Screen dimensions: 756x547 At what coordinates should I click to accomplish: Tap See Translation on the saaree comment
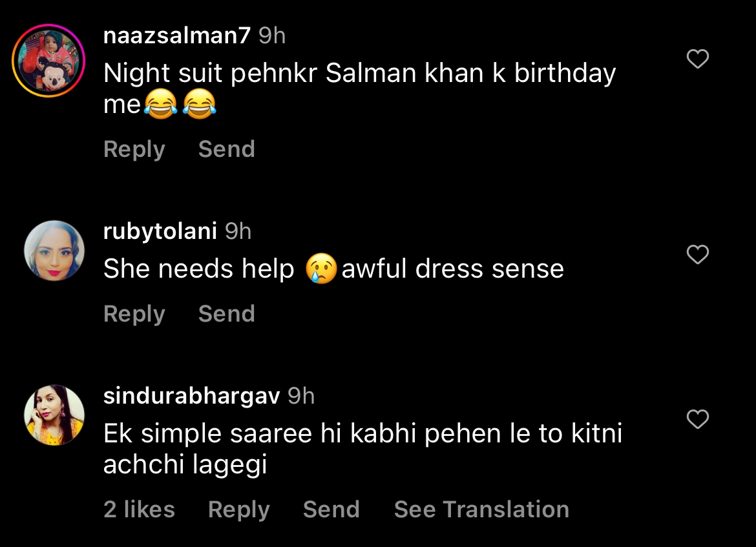coord(481,510)
